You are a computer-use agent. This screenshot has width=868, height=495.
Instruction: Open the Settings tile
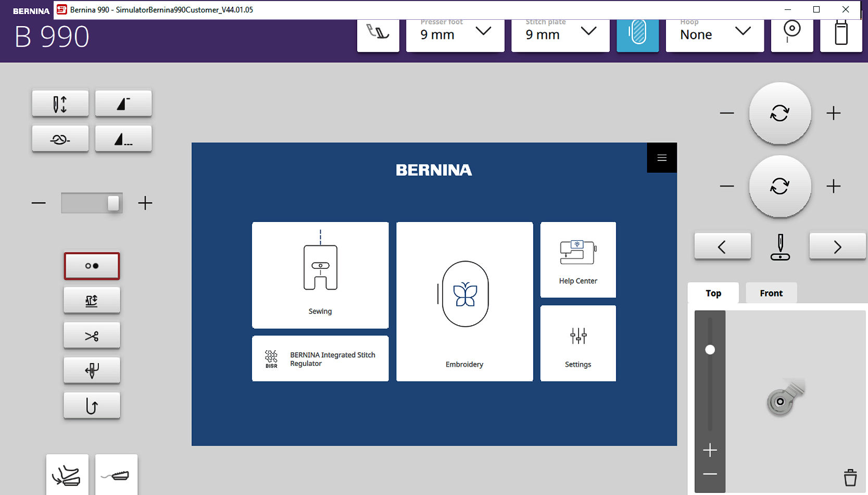[578, 343]
